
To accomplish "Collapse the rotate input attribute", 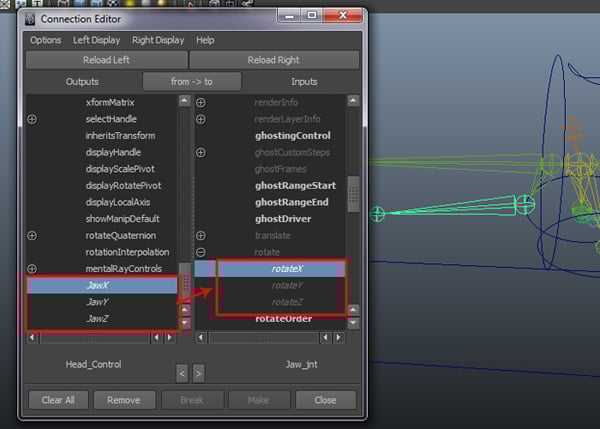I will [x=201, y=252].
